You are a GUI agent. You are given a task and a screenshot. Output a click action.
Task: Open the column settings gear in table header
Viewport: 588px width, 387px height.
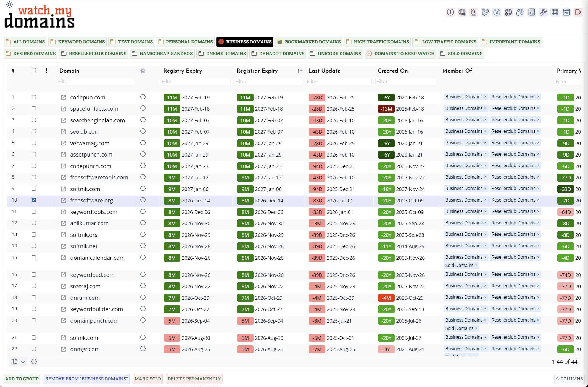point(143,71)
